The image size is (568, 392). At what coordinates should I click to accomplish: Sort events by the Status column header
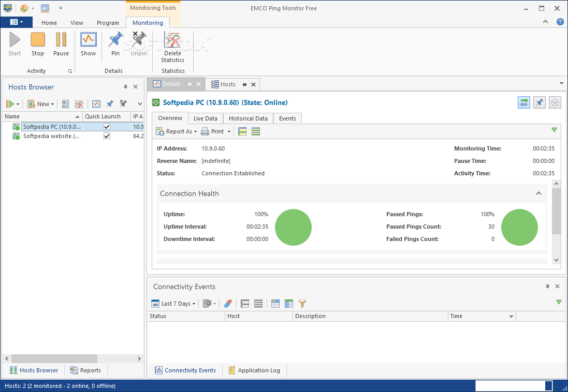[186, 316]
